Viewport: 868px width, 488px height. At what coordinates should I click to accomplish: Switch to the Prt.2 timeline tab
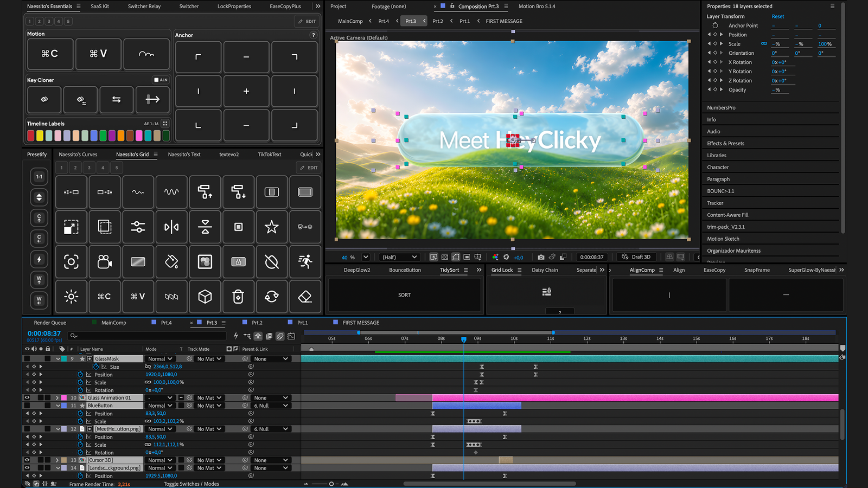pos(257,323)
